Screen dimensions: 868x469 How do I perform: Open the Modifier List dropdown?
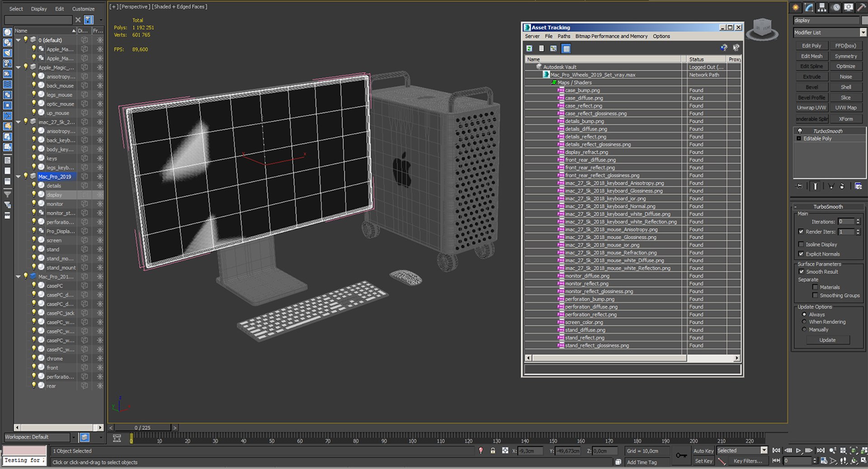(863, 33)
